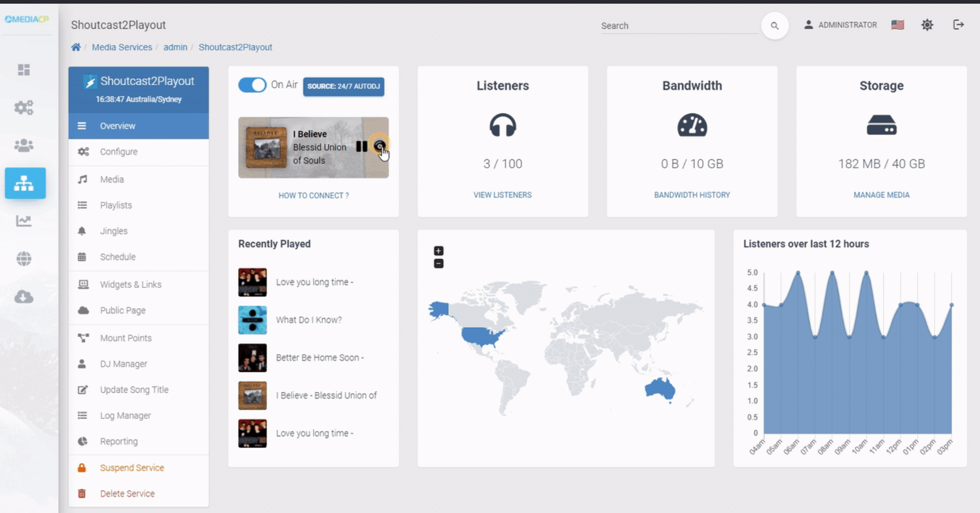The height and width of the screenshot is (513, 980).
Task: Pause the currently playing track
Action: coord(362,146)
